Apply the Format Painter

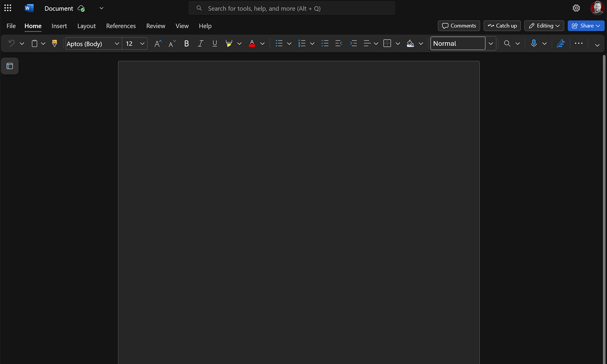point(54,43)
